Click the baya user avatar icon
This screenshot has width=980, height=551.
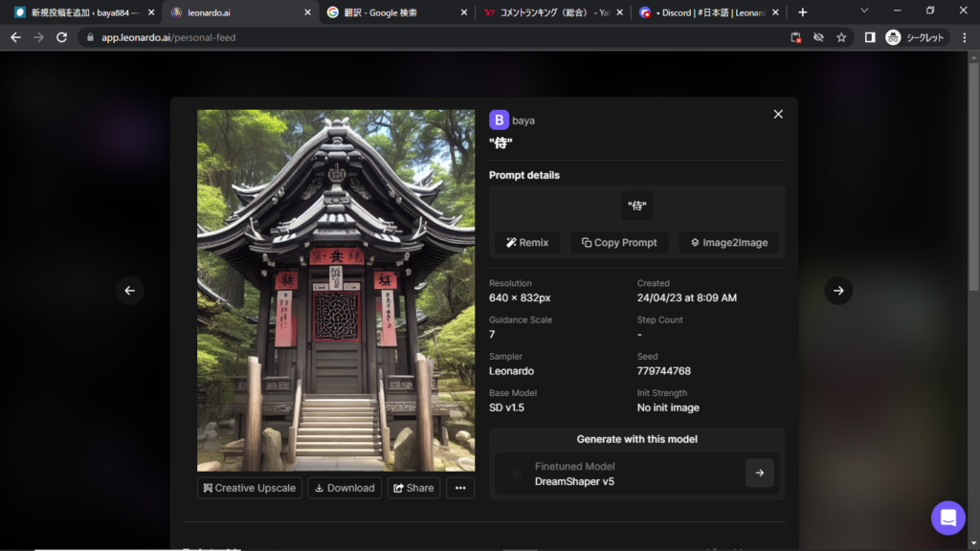pyautogui.click(x=499, y=120)
